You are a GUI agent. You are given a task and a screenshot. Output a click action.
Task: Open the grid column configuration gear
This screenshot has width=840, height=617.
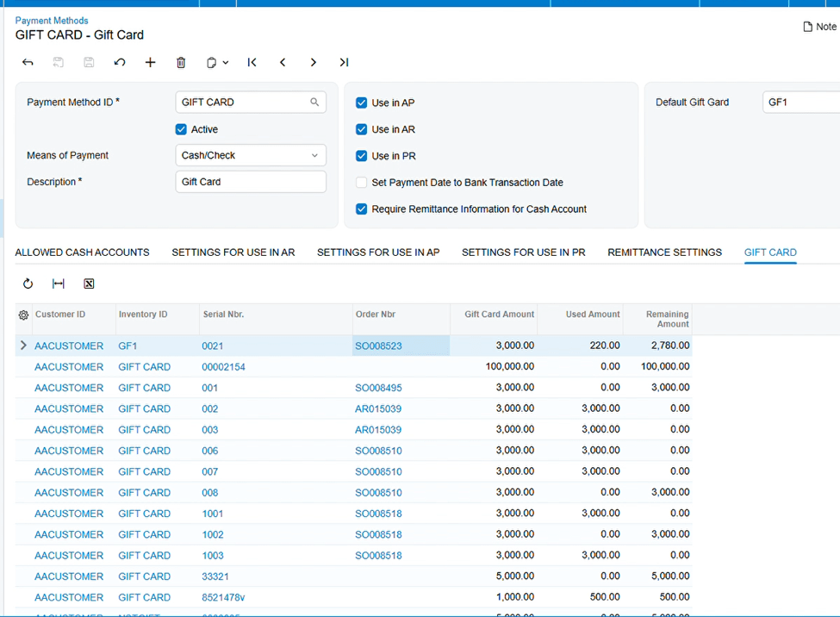(x=23, y=315)
